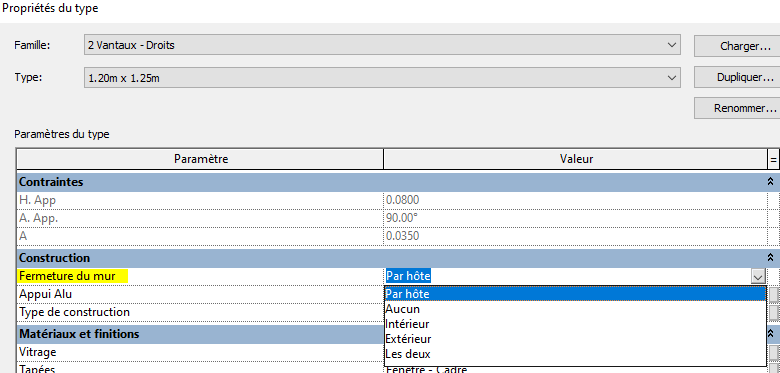
Task: Select the A parameter row
Action: 200,236
